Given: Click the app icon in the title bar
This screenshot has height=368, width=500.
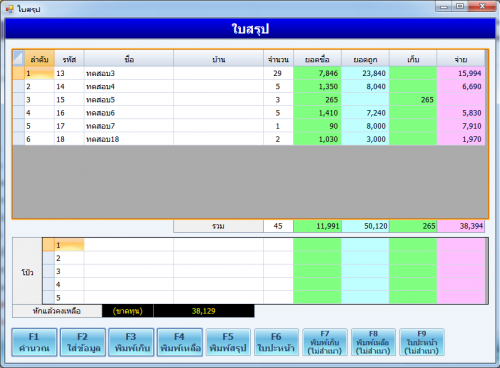Looking at the screenshot, I should point(10,9).
